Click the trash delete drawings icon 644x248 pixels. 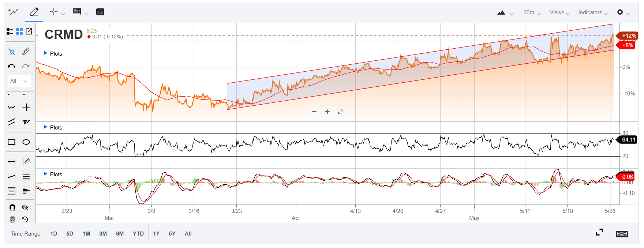(x=12, y=219)
